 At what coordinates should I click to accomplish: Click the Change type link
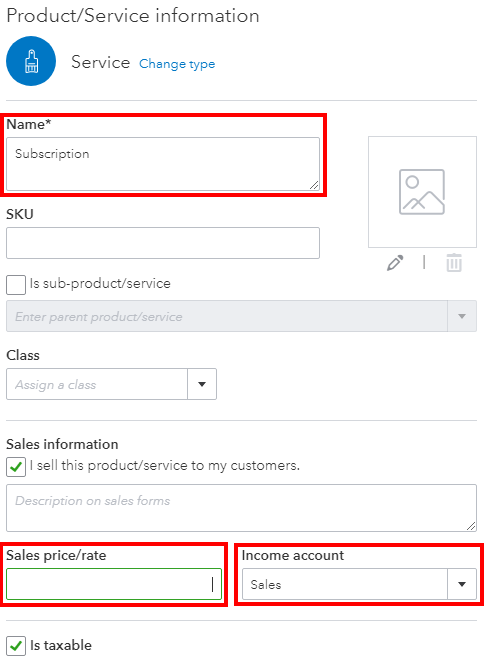[177, 64]
